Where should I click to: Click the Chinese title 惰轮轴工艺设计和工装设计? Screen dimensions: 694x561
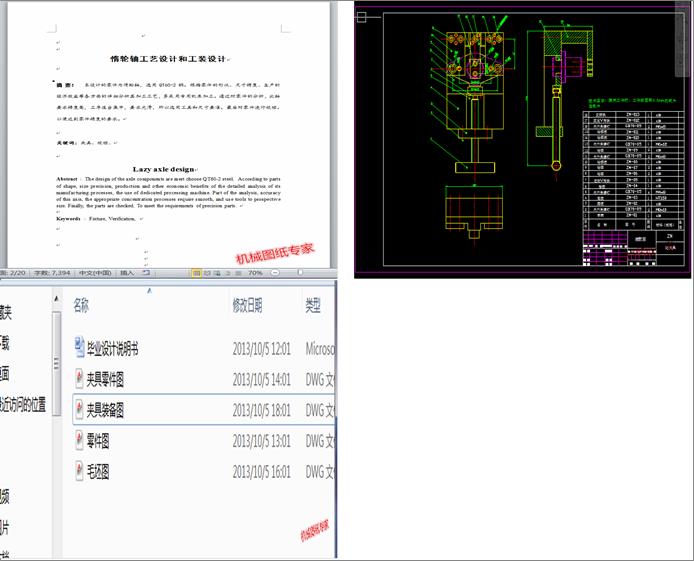(x=168, y=59)
